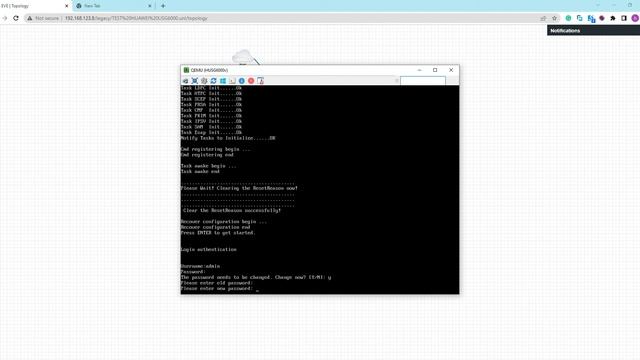The image size is (640, 360).
Task: Toggle fullscreen mode in QEMU viewer toolbar
Action: [x=195, y=81]
